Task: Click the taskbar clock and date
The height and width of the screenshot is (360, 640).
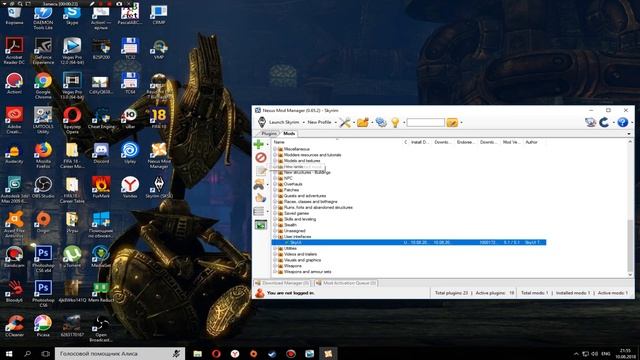Action: pos(625,353)
